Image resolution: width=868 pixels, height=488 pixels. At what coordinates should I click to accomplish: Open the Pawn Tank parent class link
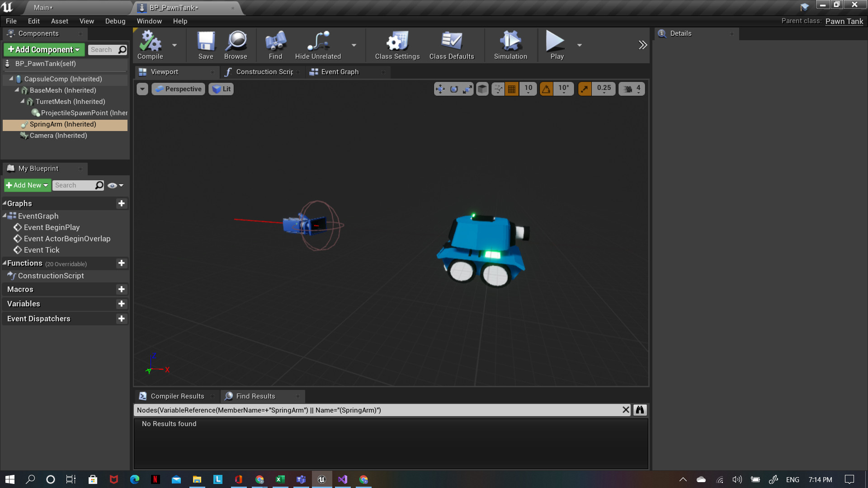click(x=844, y=21)
